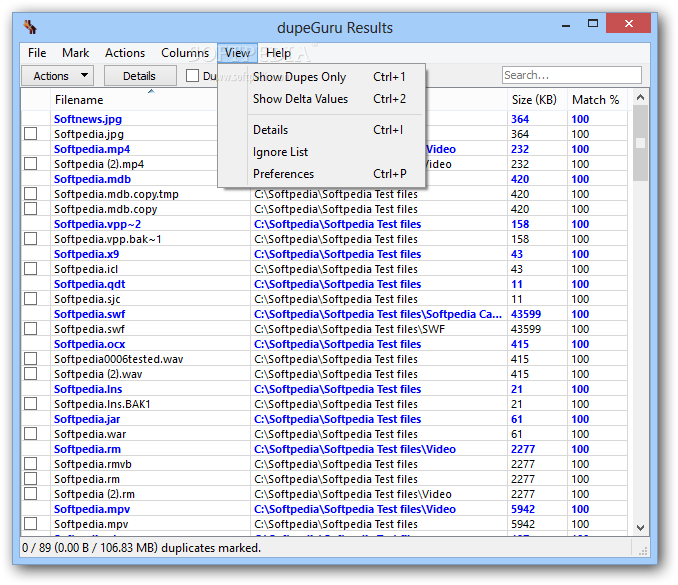This screenshot has width=678, height=585.
Task: Mark the Softpedia.jpg checkbox
Action: 31,134
